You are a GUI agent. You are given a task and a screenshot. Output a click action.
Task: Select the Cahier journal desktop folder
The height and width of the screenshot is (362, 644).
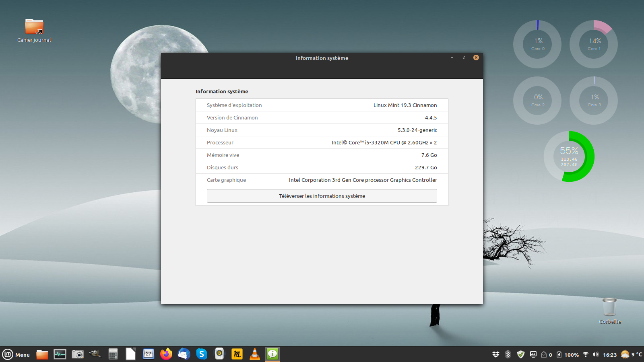click(34, 31)
